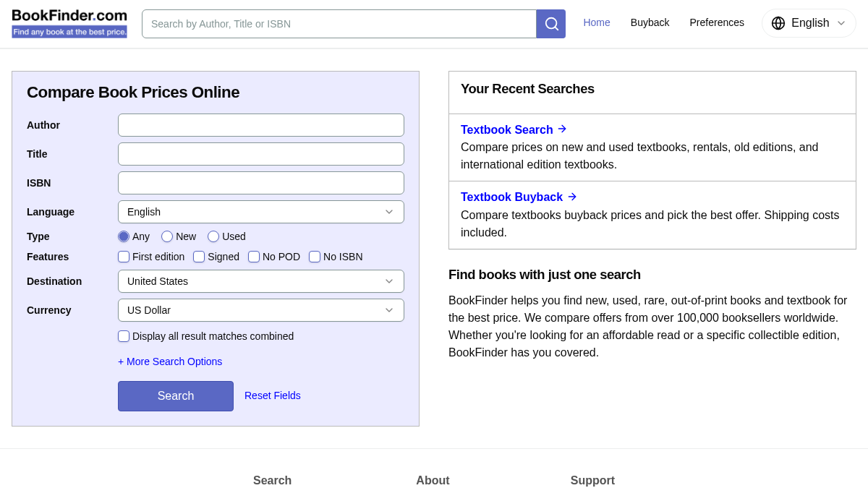868x488 pixels.
Task: Select the Used type radio button
Action: point(213,236)
